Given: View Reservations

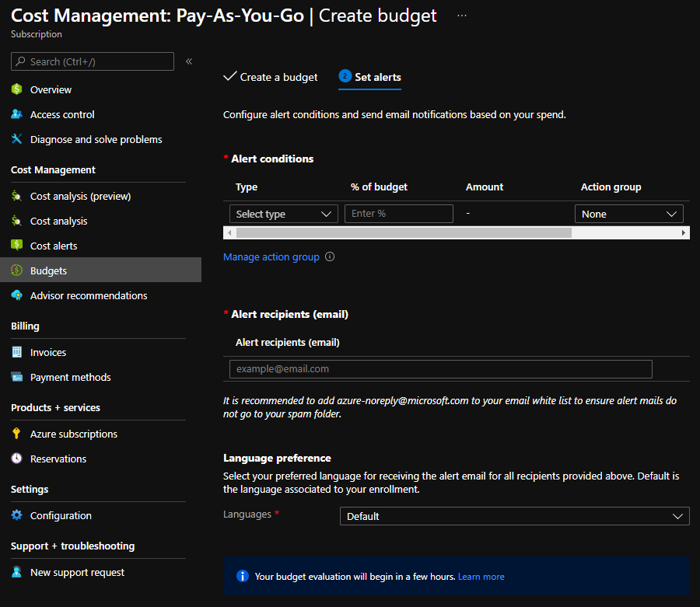Looking at the screenshot, I should (x=56, y=459).
